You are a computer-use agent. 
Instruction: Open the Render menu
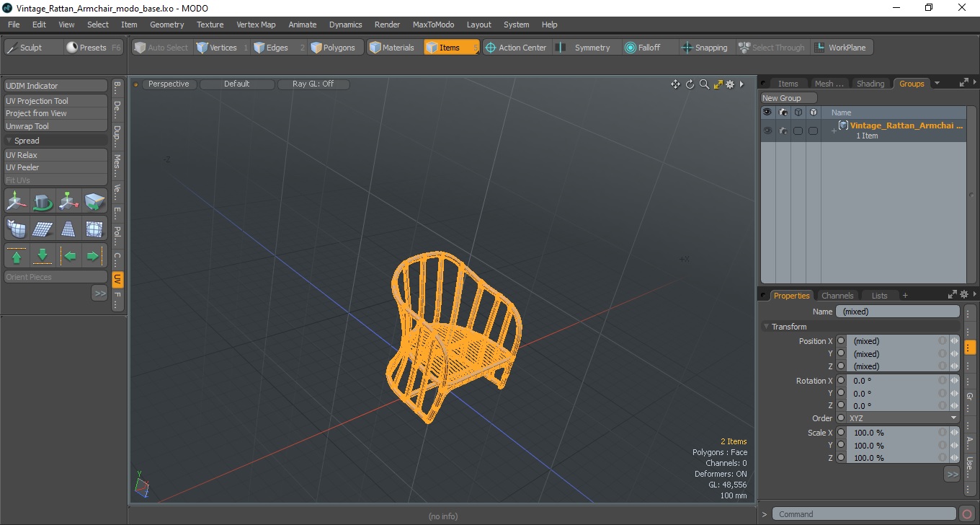[387, 25]
